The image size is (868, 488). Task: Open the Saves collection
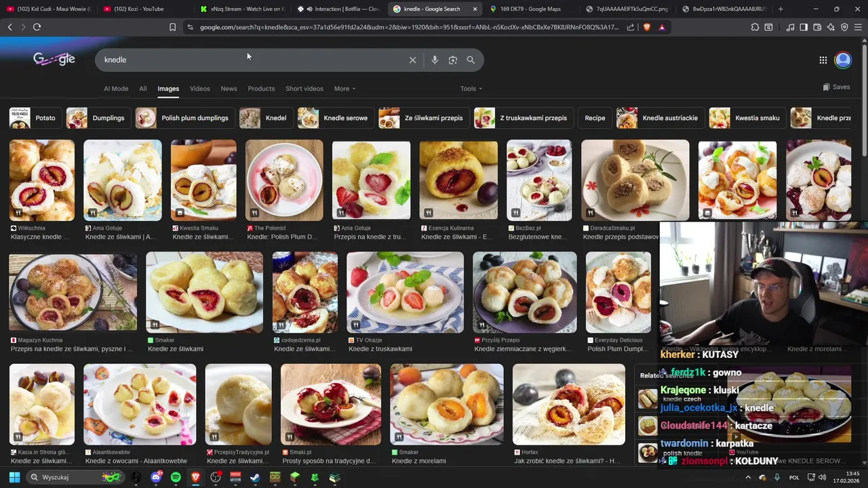(836, 87)
